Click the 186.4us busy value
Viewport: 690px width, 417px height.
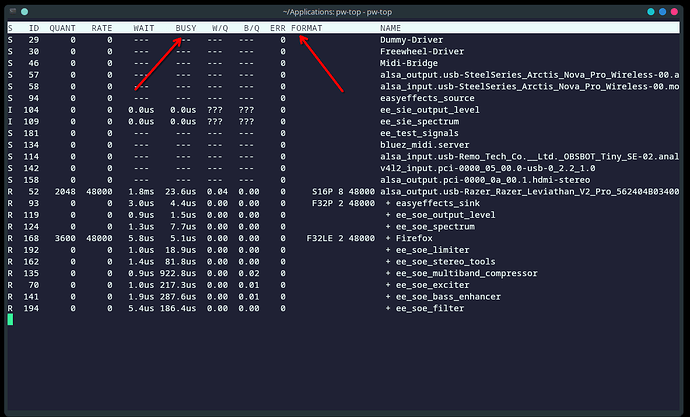(178, 308)
